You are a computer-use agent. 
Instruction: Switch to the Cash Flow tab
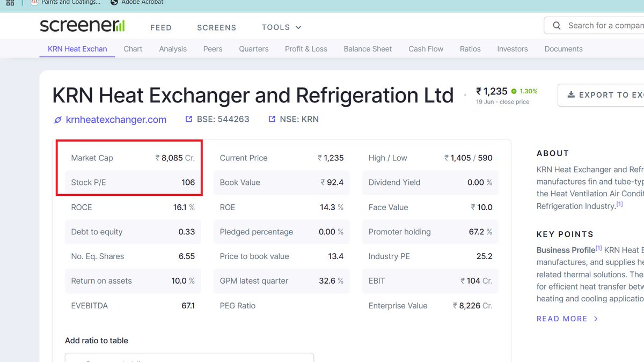(426, 49)
